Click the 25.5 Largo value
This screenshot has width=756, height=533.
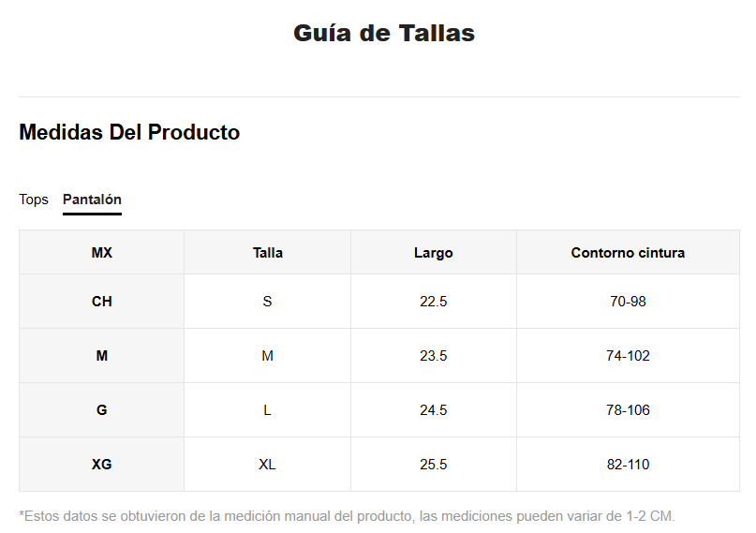coord(434,464)
